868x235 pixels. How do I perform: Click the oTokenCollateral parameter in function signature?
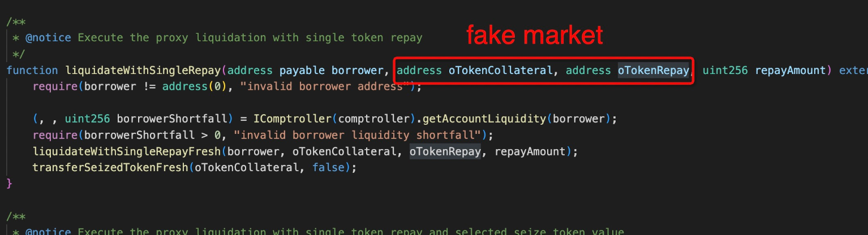500,71
